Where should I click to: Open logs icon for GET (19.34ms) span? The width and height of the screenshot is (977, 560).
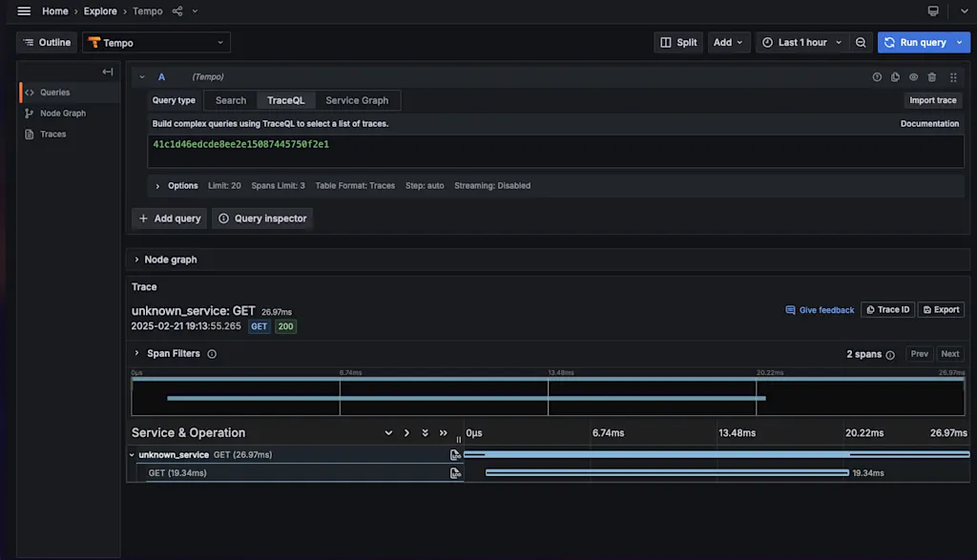[455, 473]
